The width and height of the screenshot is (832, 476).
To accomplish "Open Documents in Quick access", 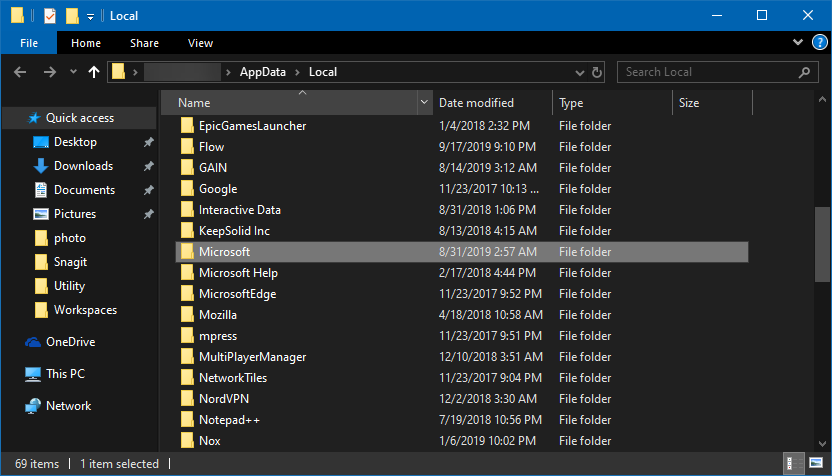I will 84,189.
